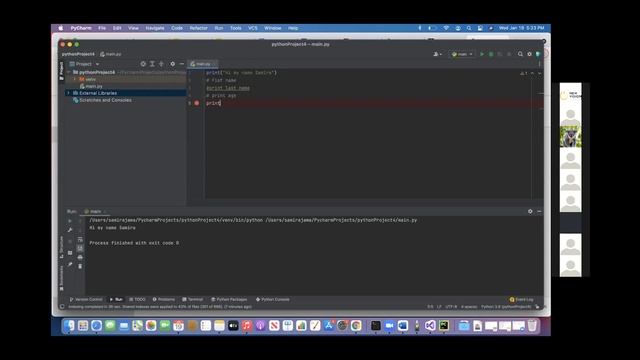
Task: Open the Navigate menu
Action: click(x=155, y=28)
